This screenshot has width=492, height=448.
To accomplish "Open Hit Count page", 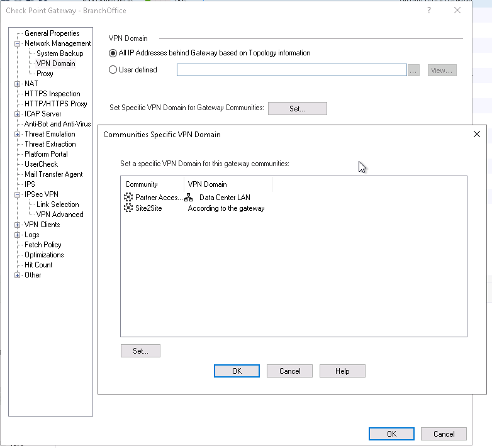I will [38, 265].
